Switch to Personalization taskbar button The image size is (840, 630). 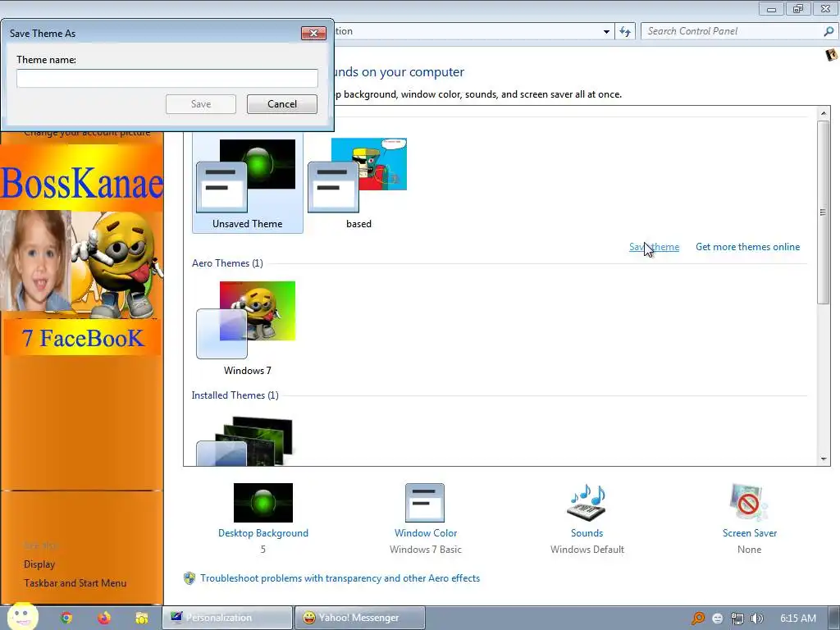(x=227, y=618)
